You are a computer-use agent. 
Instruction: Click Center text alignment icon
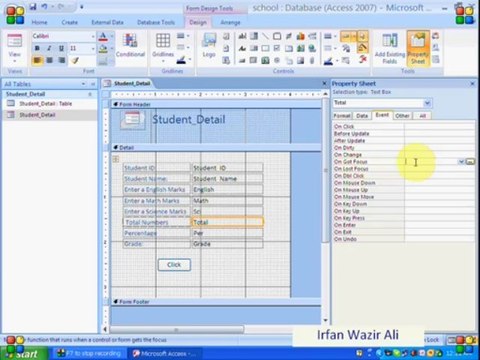click(x=49, y=60)
